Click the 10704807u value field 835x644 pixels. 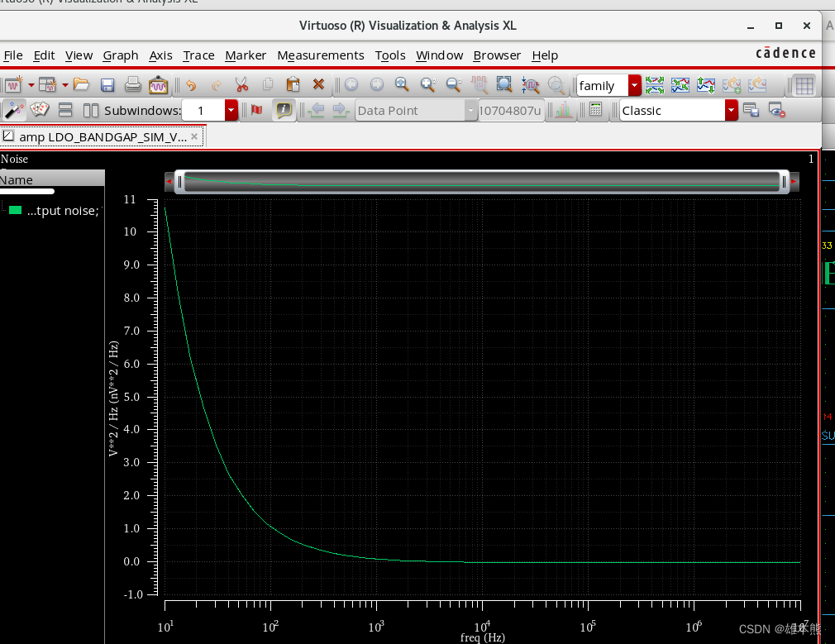pyautogui.click(x=511, y=110)
